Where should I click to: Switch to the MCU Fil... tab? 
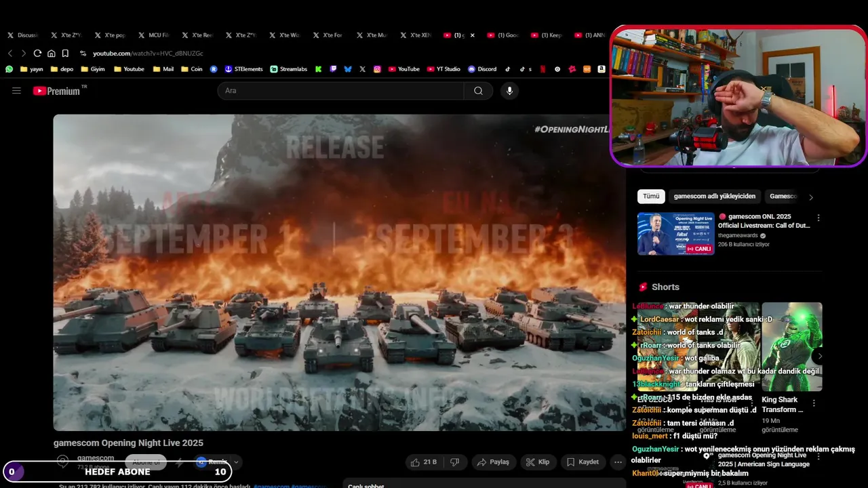coord(155,35)
